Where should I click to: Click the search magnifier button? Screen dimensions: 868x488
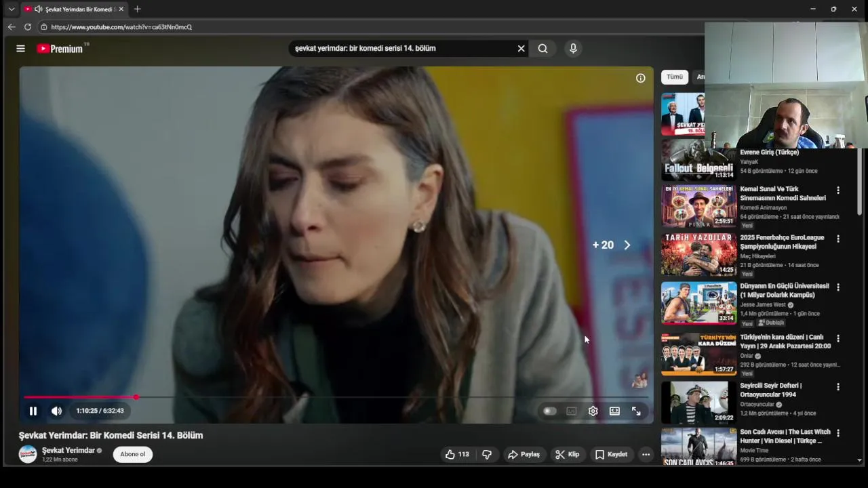click(542, 49)
